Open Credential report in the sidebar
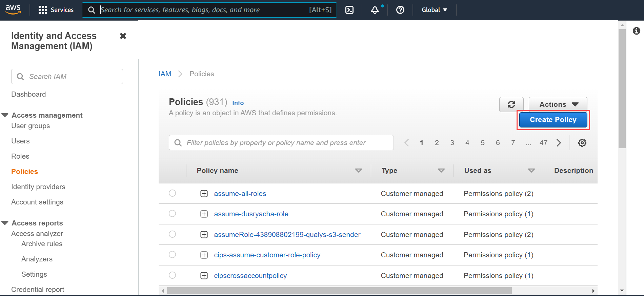 [38, 290]
